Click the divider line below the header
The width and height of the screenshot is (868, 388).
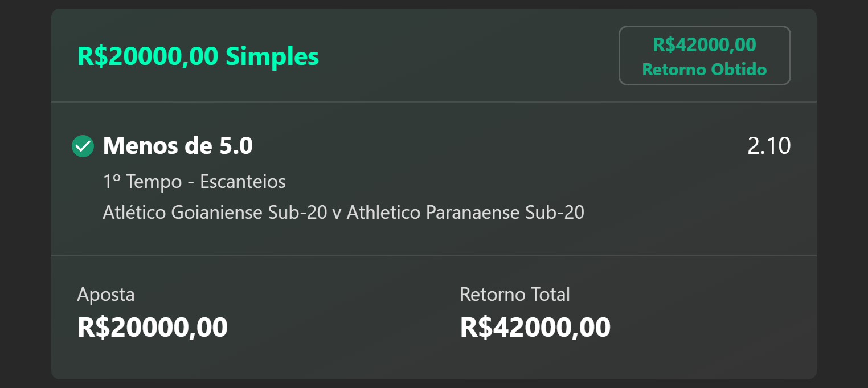(433, 102)
